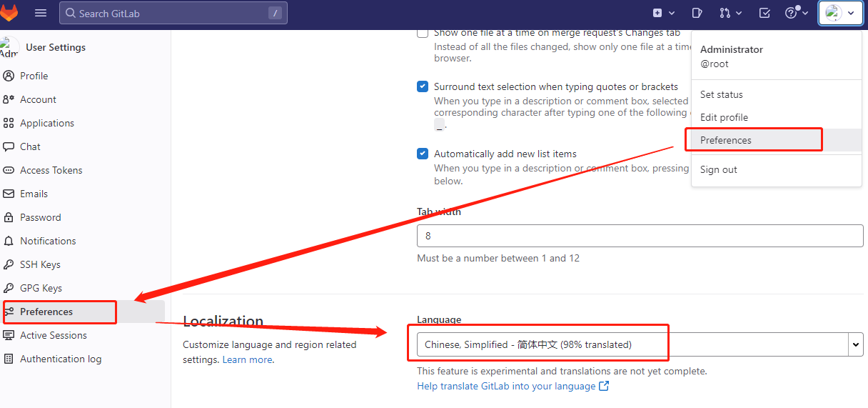Click the Admin avatar next to User Settings
This screenshot has width=868, height=408.
point(9,47)
